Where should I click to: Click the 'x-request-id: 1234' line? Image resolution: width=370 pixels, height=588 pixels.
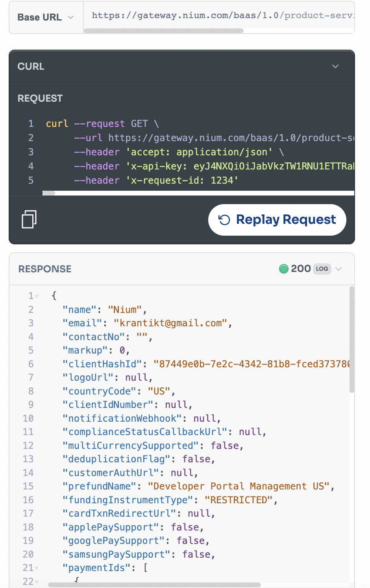coord(156,180)
